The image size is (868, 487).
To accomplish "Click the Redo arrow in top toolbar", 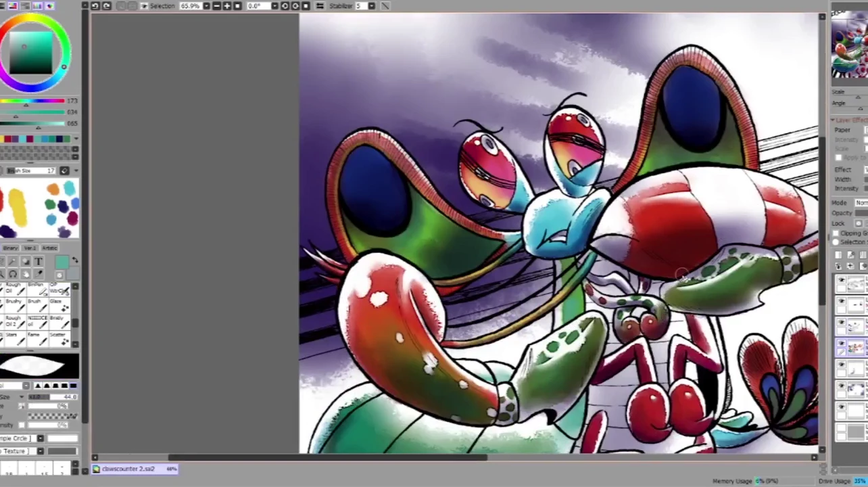I will point(107,6).
